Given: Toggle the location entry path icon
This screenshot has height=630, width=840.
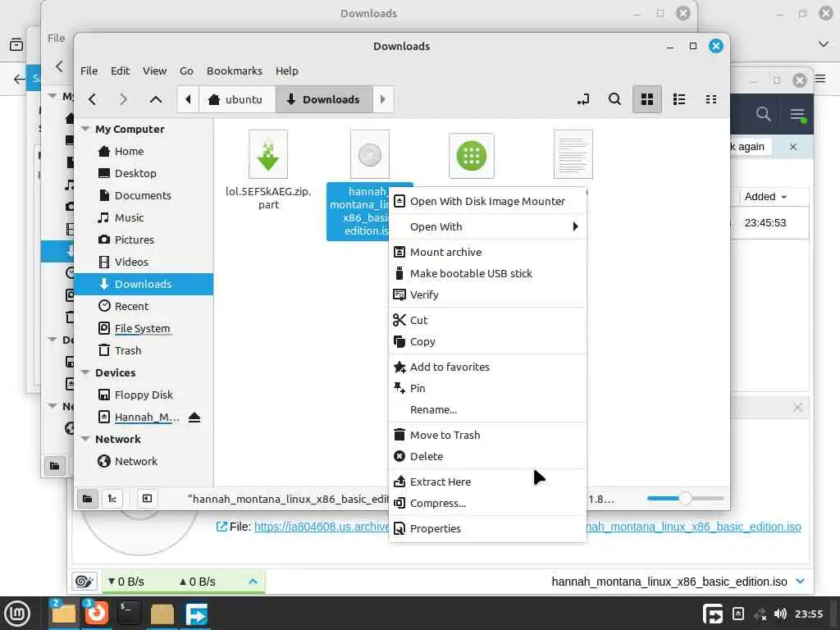Looking at the screenshot, I should [x=583, y=99].
